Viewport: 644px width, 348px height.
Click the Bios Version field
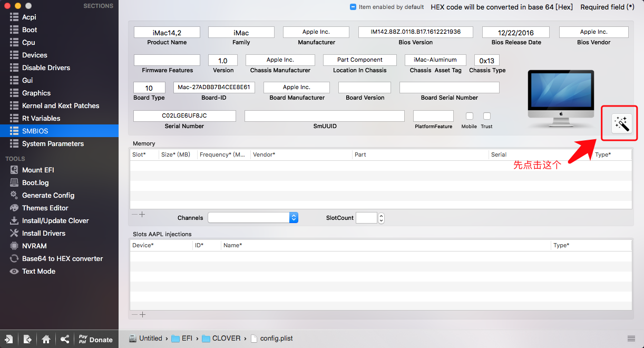coord(416,32)
